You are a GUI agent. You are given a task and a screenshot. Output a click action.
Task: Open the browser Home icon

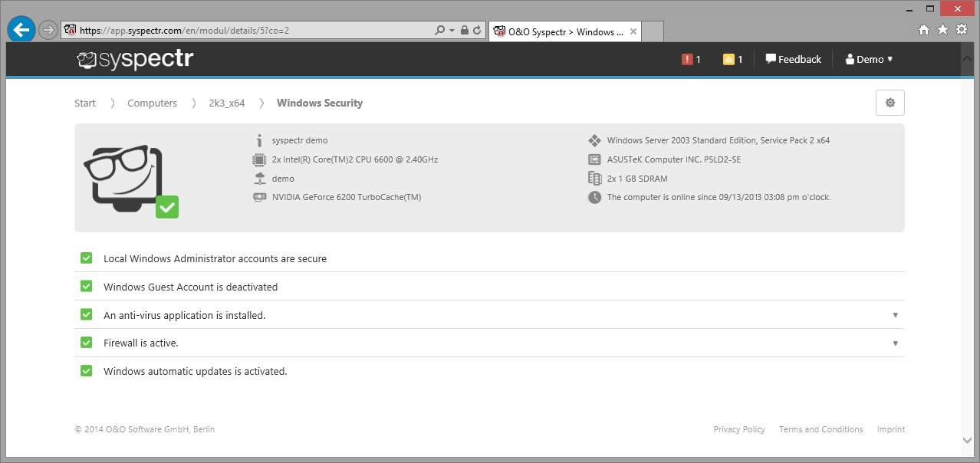[x=924, y=30]
